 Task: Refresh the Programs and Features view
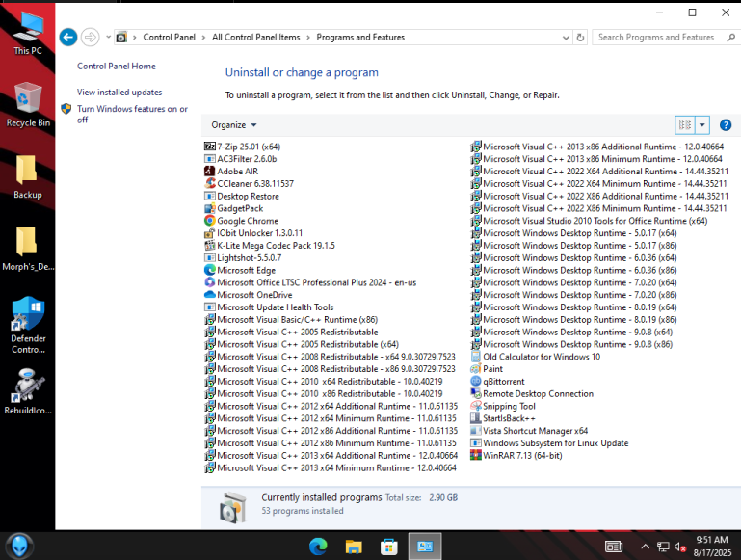580,37
